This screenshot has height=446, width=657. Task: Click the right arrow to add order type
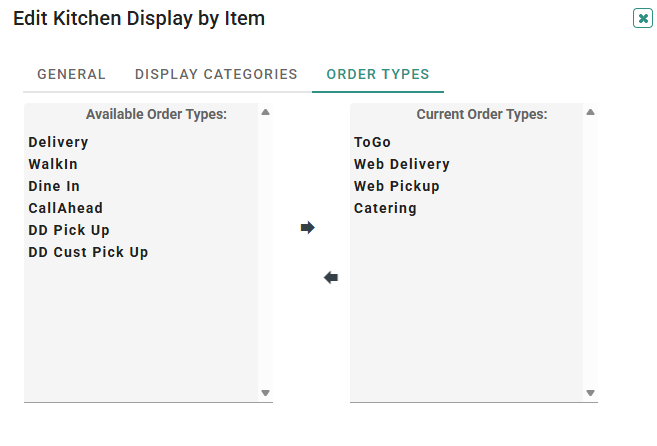(x=308, y=228)
